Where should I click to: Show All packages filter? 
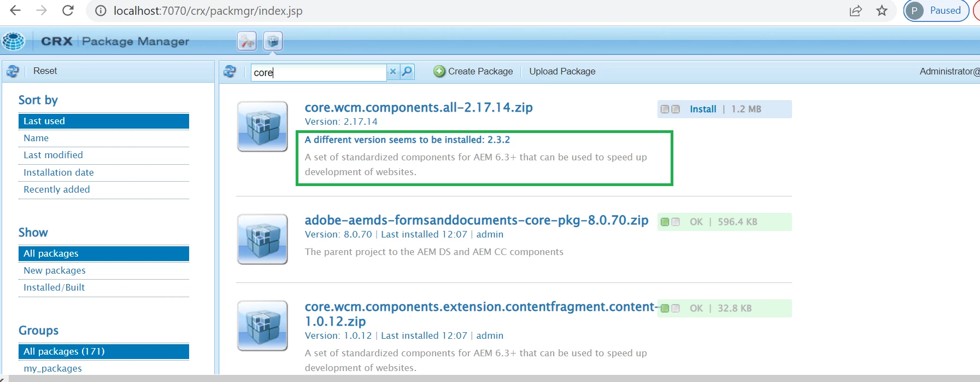click(104, 253)
